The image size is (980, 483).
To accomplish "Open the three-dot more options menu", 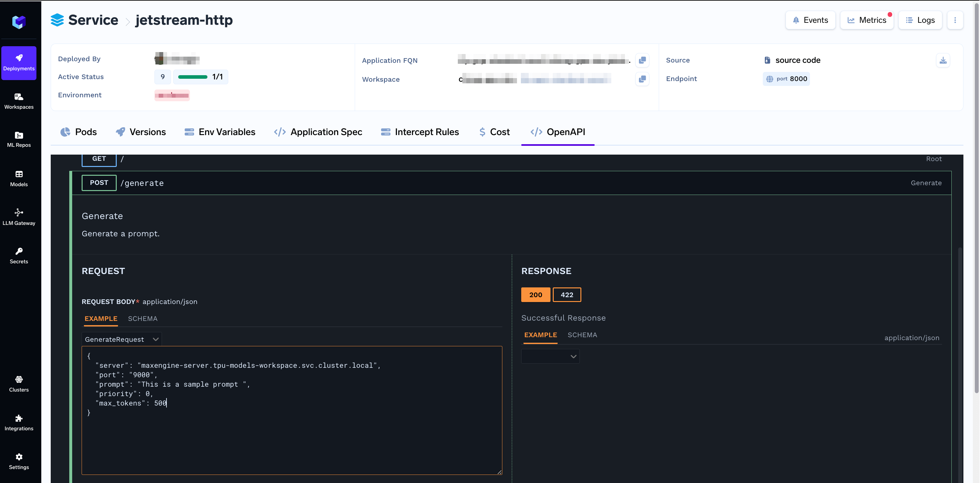I will (955, 20).
